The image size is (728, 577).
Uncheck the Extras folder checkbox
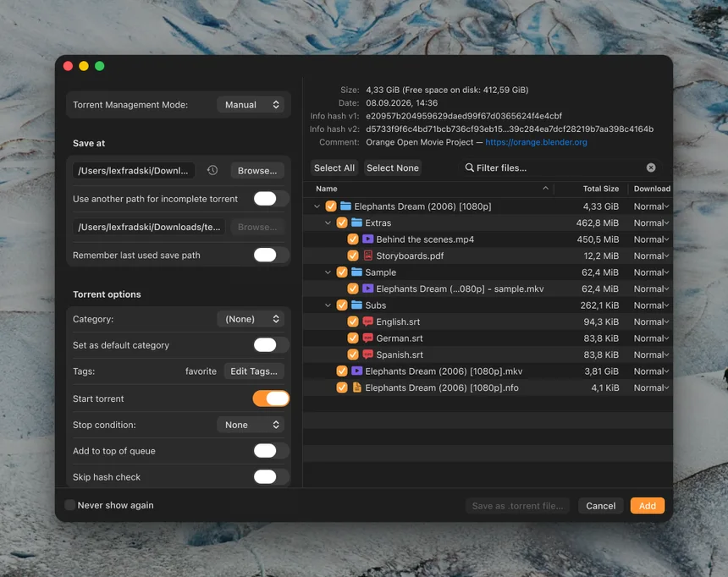point(342,223)
